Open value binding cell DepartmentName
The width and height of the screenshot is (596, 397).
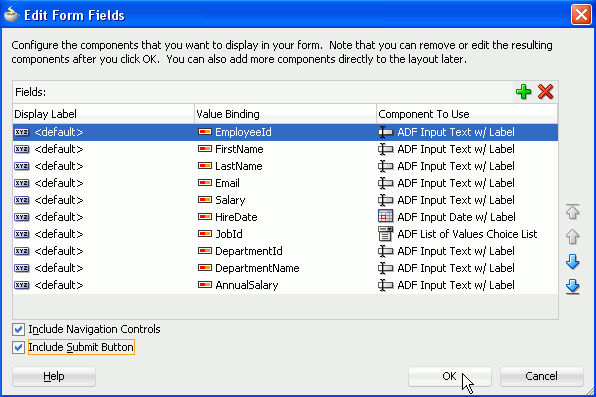pyautogui.click(x=285, y=268)
